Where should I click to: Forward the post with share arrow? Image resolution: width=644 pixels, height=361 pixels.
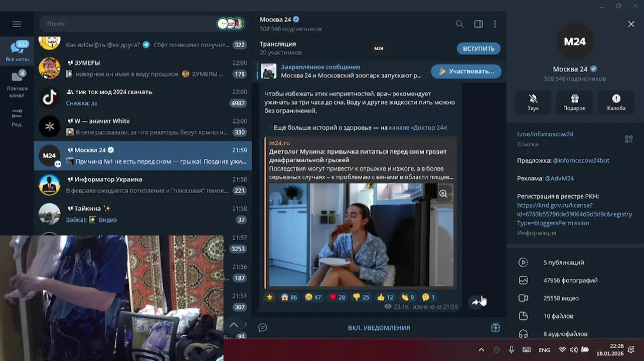475,302
